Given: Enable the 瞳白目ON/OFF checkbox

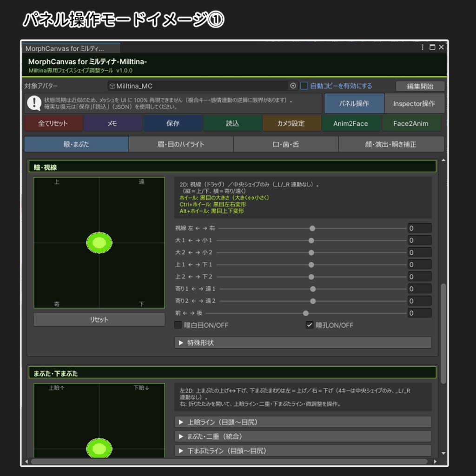Looking at the screenshot, I should coord(177,325).
